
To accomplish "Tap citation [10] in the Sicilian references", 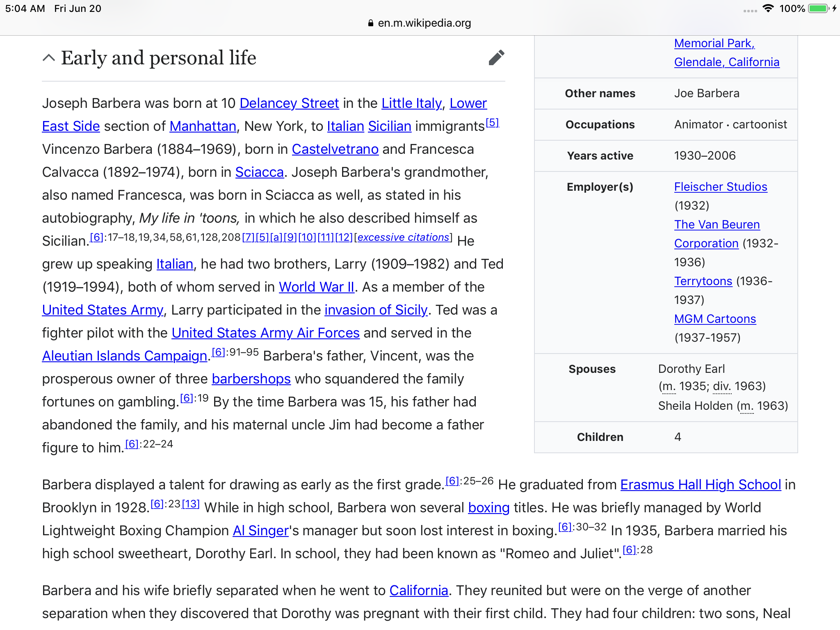I will point(307,237).
